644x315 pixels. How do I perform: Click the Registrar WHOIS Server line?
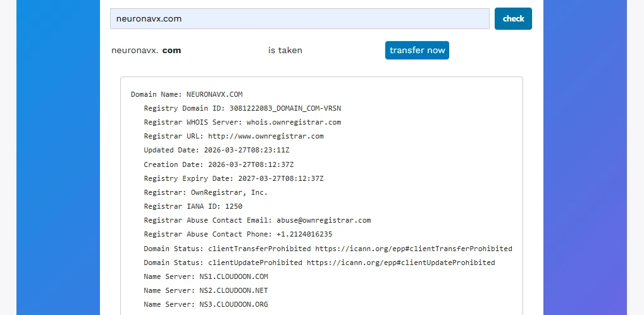[x=242, y=122]
